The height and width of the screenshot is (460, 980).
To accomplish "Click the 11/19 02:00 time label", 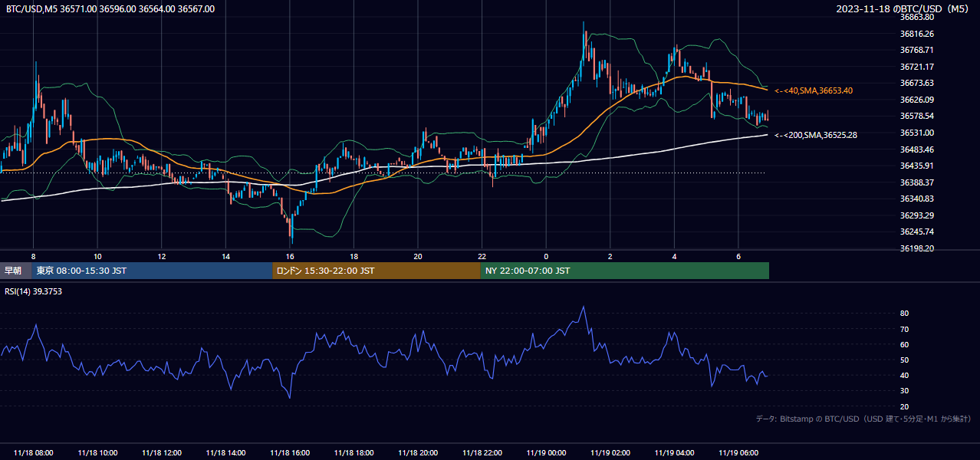I will [610, 453].
